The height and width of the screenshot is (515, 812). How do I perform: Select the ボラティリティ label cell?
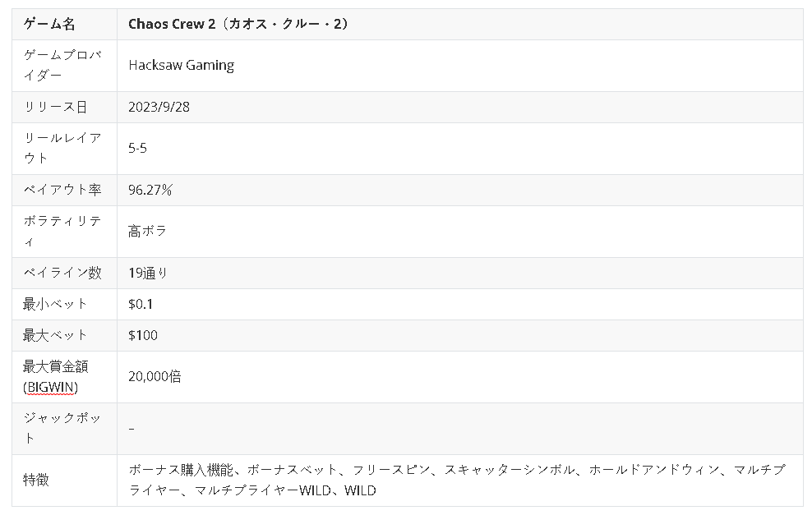coord(63,232)
